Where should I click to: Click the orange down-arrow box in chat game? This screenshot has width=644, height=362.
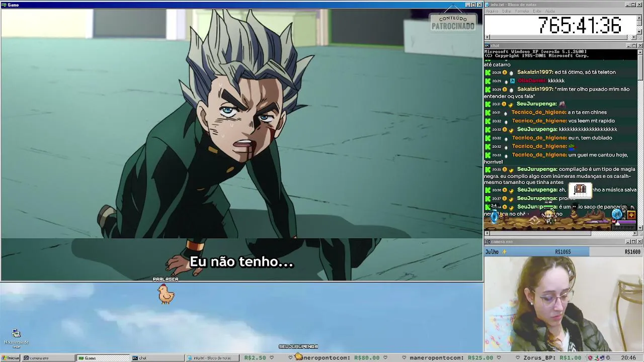[631, 215]
